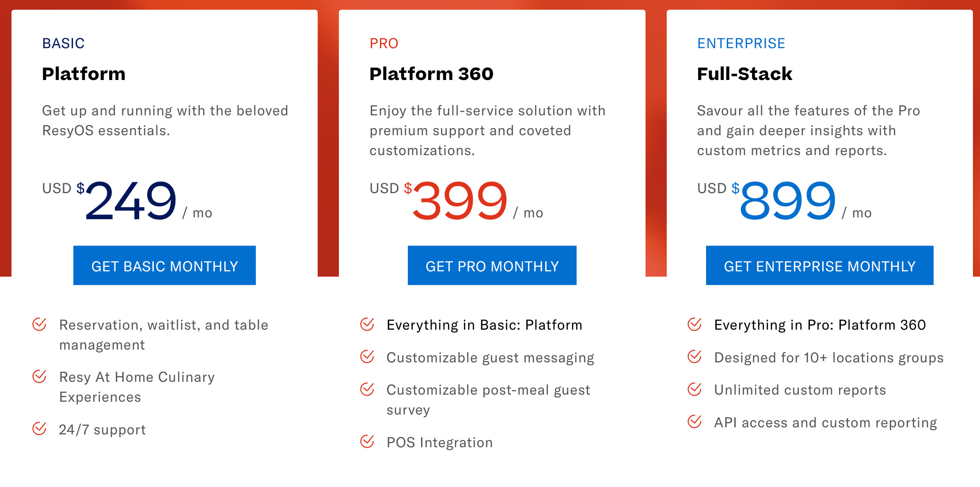The image size is (980, 487).
Task: Click checkmark beside API access and custom reporting
Action: point(695,422)
